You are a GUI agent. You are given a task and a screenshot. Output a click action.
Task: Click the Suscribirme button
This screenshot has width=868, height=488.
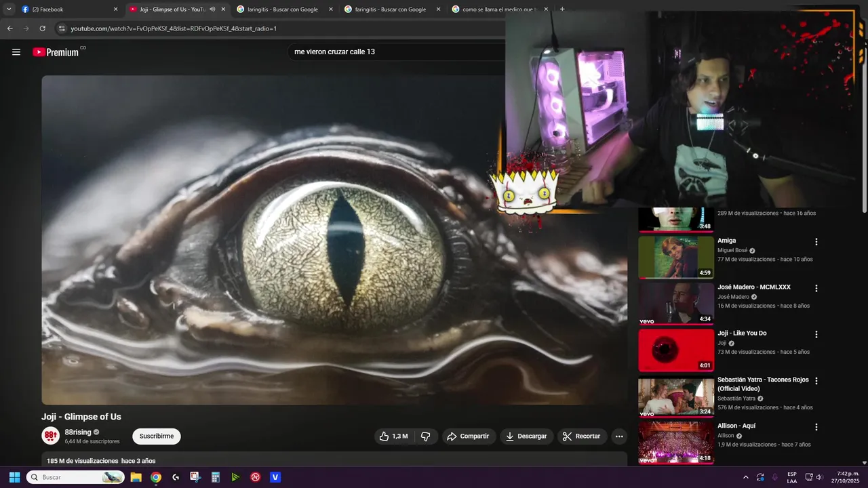click(157, 436)
